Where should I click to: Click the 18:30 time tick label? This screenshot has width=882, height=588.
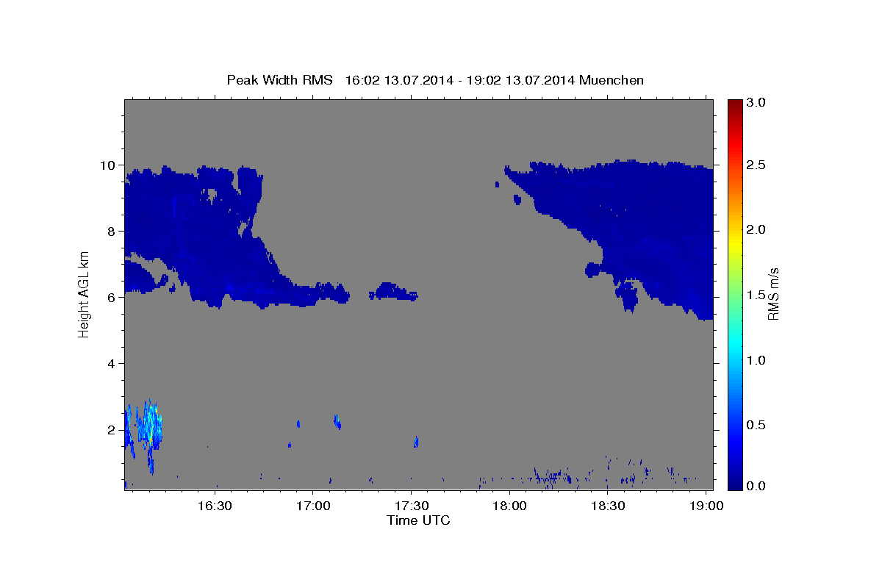tap(607, 506)
